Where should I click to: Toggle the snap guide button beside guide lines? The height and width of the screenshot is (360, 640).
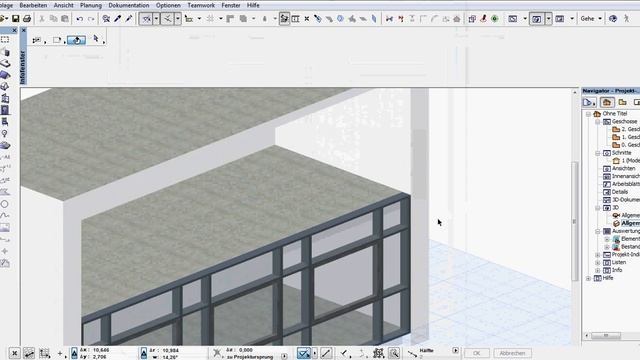pos(167,19)
